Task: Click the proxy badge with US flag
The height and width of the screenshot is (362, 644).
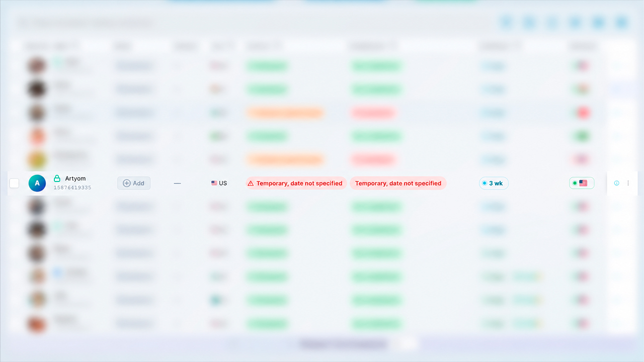Action: pyautogui.click(x=582, y=184)
